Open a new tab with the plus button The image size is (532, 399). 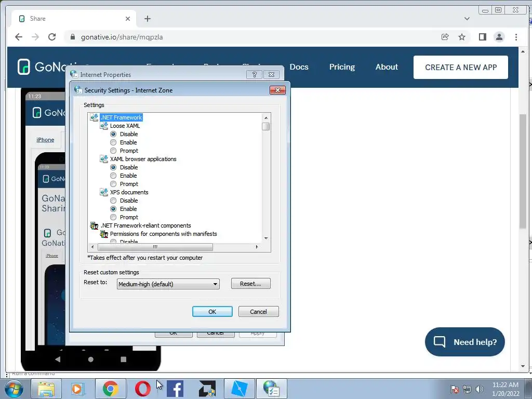147,19
